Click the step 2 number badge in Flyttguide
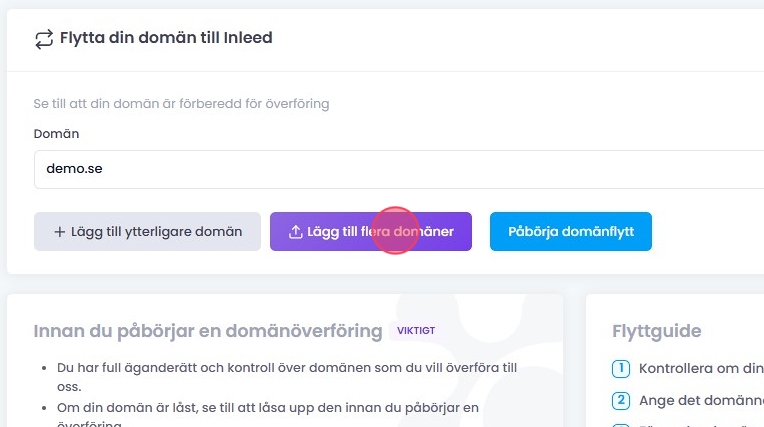Image resolution: width=764 pixels, height=427 pixels. (x=621, y=401)
